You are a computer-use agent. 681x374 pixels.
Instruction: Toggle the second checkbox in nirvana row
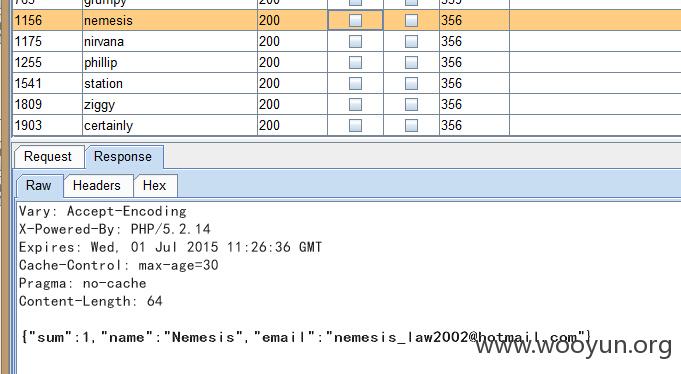coord(411,41)
